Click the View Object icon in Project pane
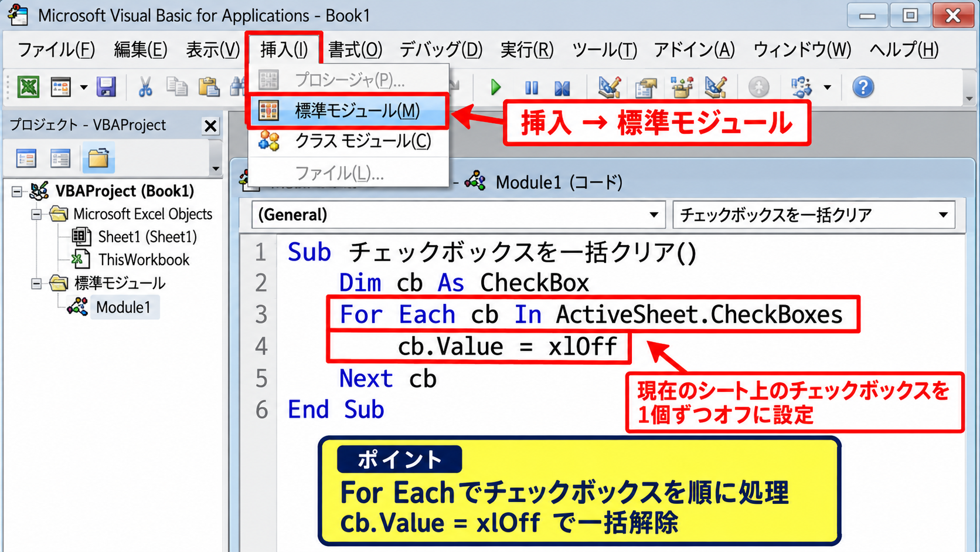Image resolution: width=980 pixels, height=552 pixels. [60, 158]
